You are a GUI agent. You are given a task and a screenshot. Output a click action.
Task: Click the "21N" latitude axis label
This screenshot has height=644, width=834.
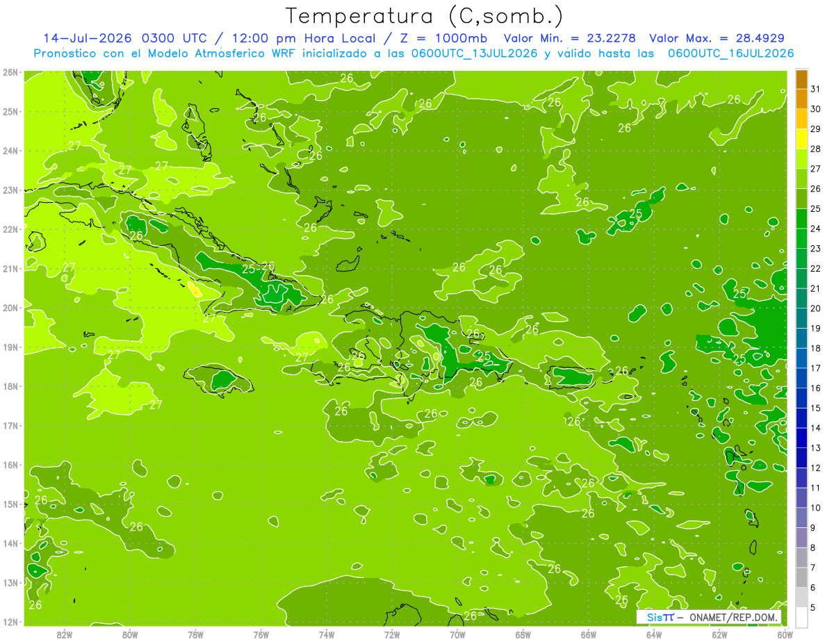10,268
